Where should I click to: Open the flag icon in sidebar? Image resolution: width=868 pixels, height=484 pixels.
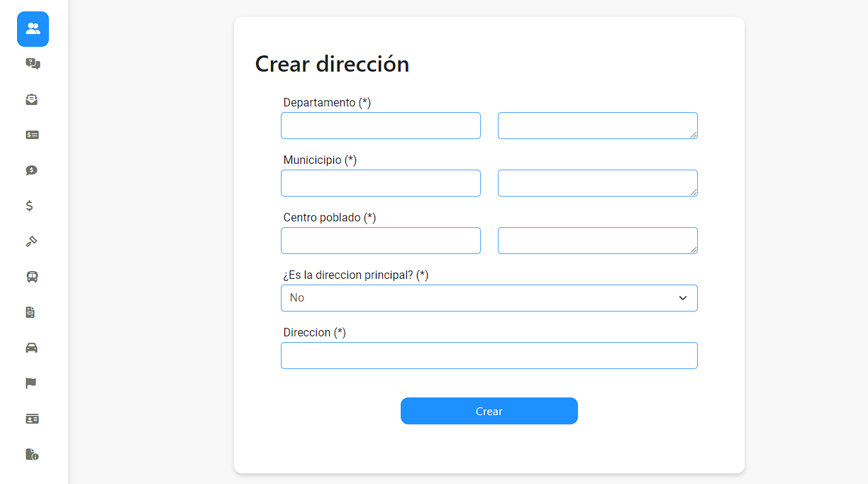pos(30,383)
